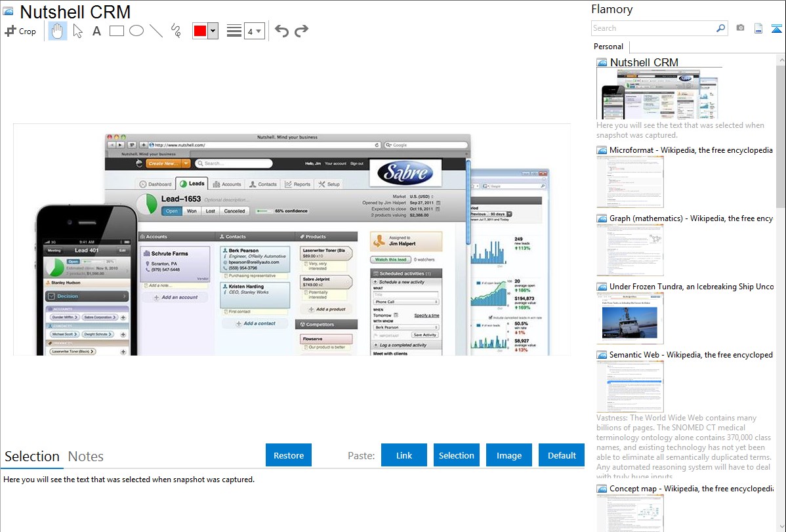Click the camera capture icon
This screenshot has height=532, width=786.
pyautogui.click(x=740, y=28)
